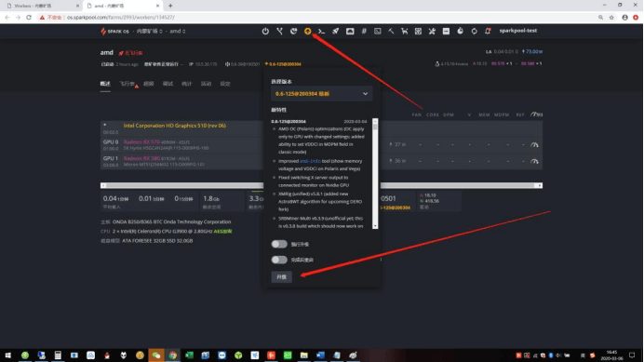Image resolution: width=644 pixels, height=362 pixels.
Task: Click the horizontal scrollbar left arrow
Action: (x=103, y=186)
